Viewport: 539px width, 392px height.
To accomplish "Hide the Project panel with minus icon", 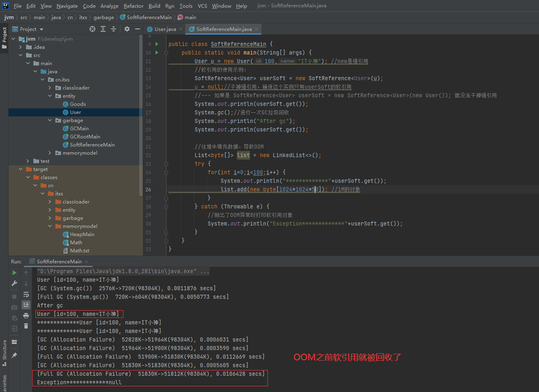I will [x=138, y=29].
